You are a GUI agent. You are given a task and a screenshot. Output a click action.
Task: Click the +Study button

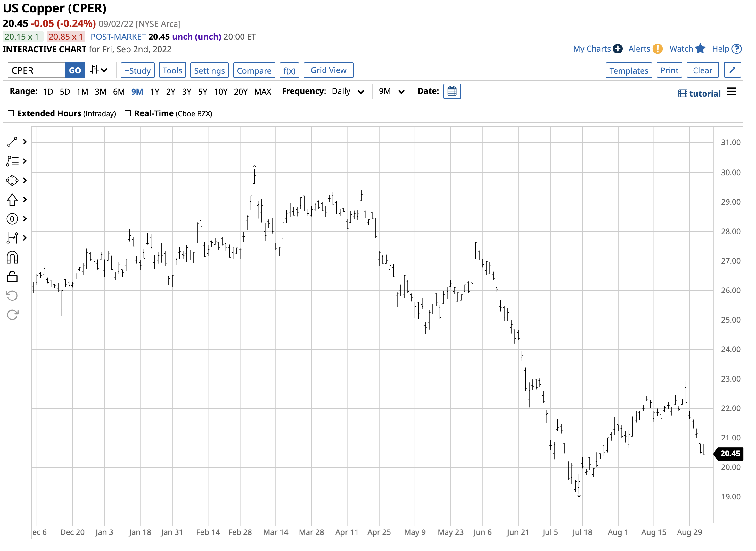click(x=138, y=70)
